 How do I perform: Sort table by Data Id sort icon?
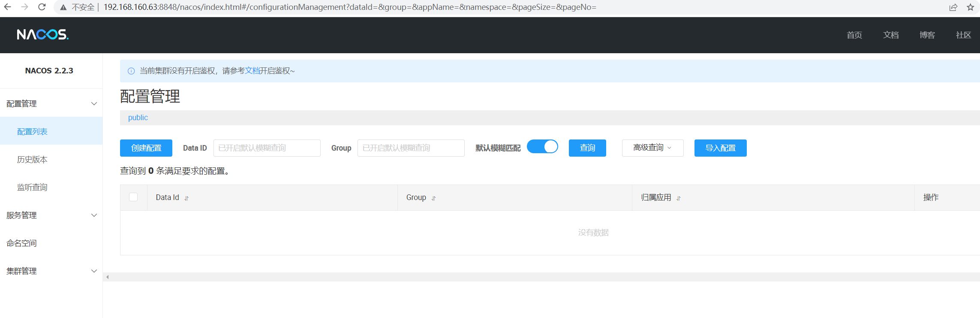(186, 198)
